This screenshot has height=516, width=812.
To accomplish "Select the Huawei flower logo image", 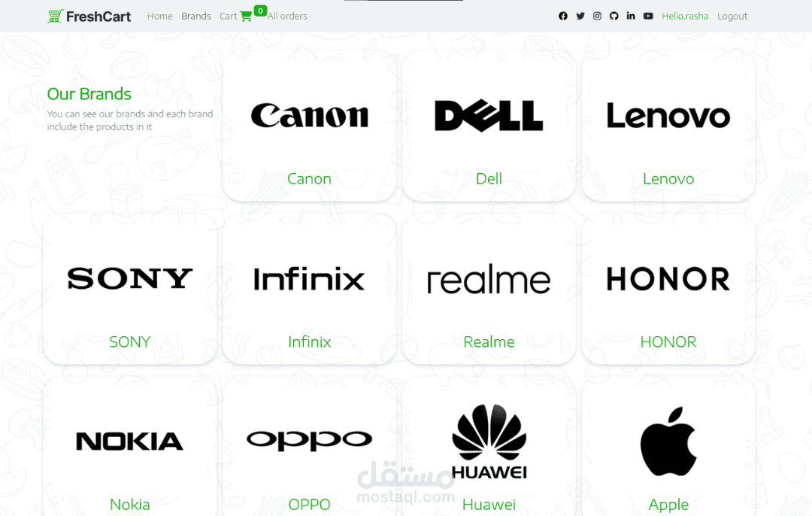I will [489, 442].
